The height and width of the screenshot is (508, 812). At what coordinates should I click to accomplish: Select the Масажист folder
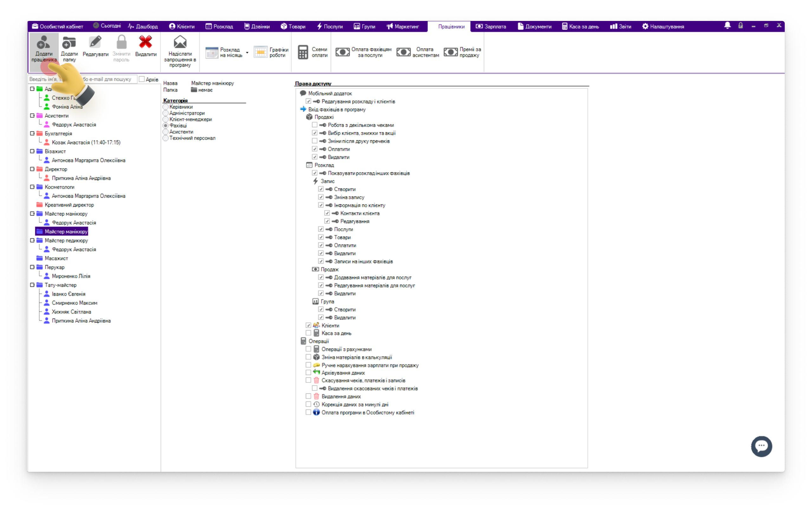coord(56,258)
